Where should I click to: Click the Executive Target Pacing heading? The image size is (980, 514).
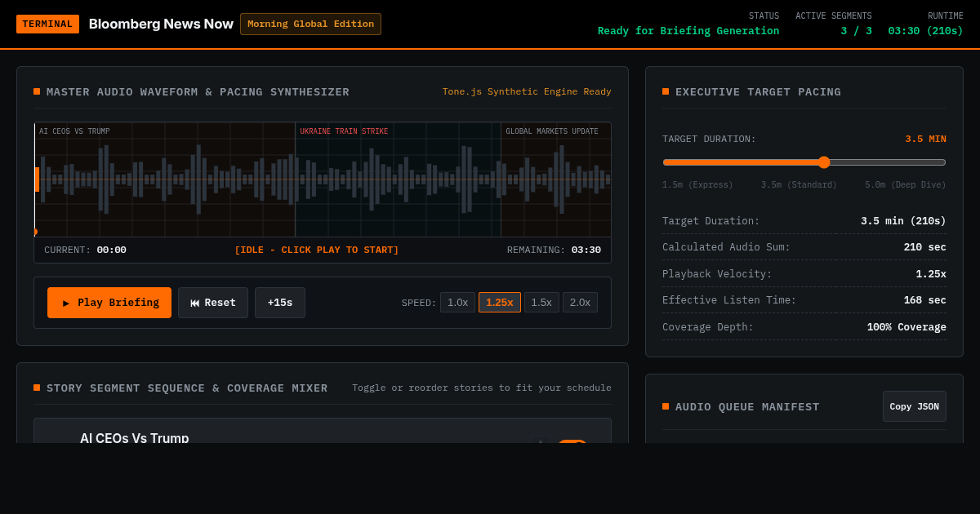coord(758,92)
